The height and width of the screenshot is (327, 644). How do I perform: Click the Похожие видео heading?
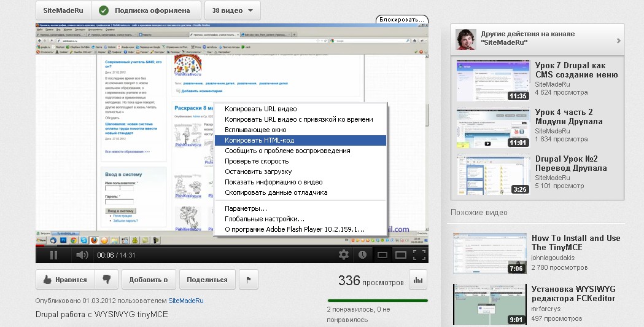pos(479,213)
